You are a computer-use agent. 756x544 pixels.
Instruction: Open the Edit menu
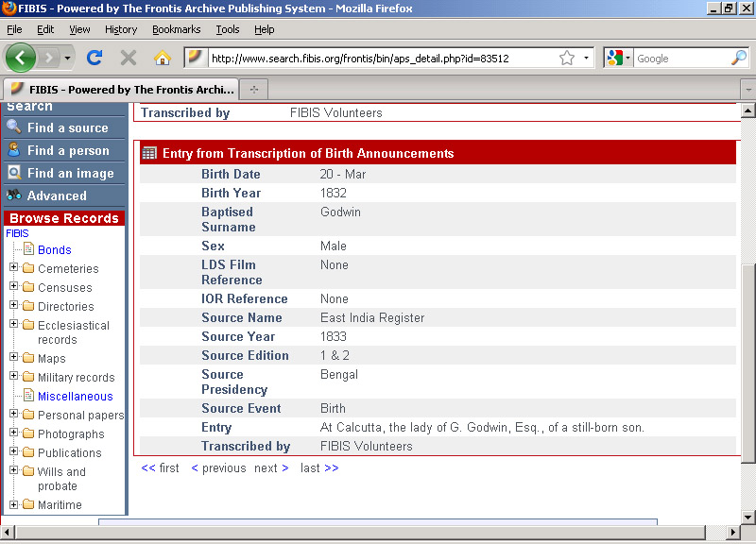point(45,29)
